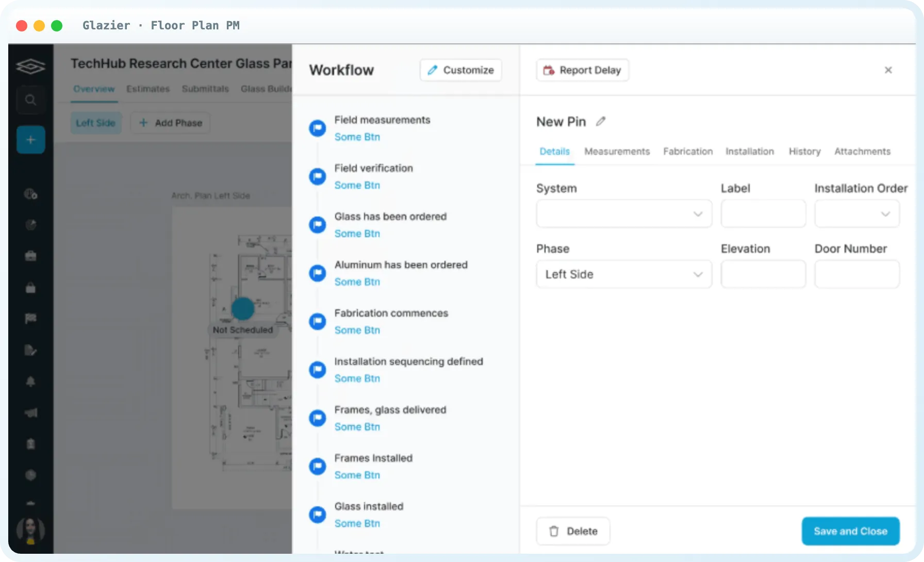Click the Not Scheduled pin label

[x=243, y=330]
